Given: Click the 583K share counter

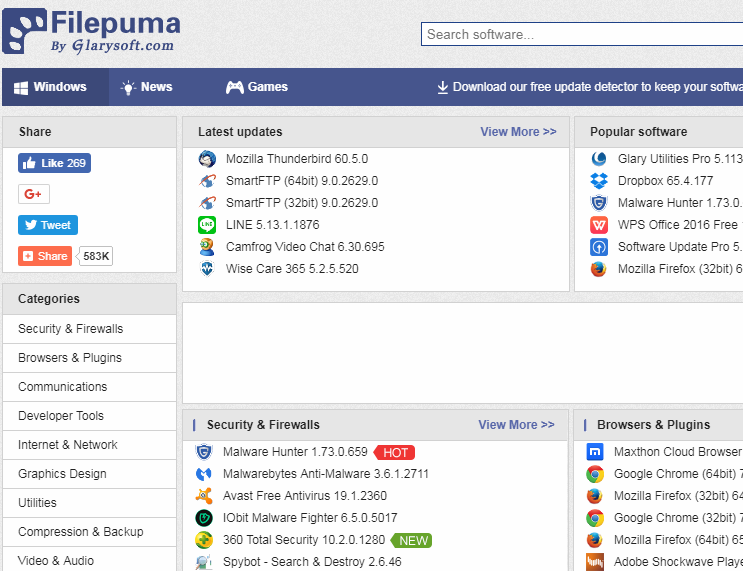Looking at the screenshot, I should tap(96, 256).
